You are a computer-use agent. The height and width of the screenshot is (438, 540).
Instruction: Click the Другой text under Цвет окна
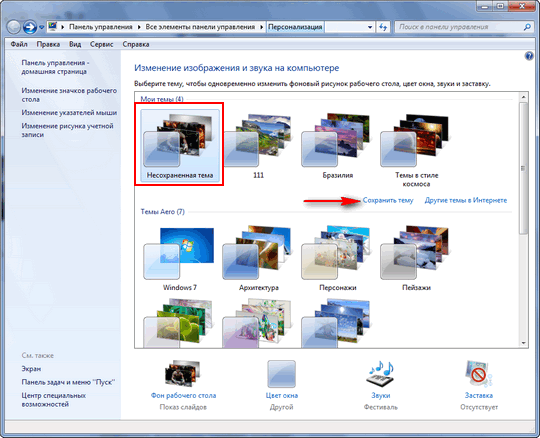(x=281, y=407)
